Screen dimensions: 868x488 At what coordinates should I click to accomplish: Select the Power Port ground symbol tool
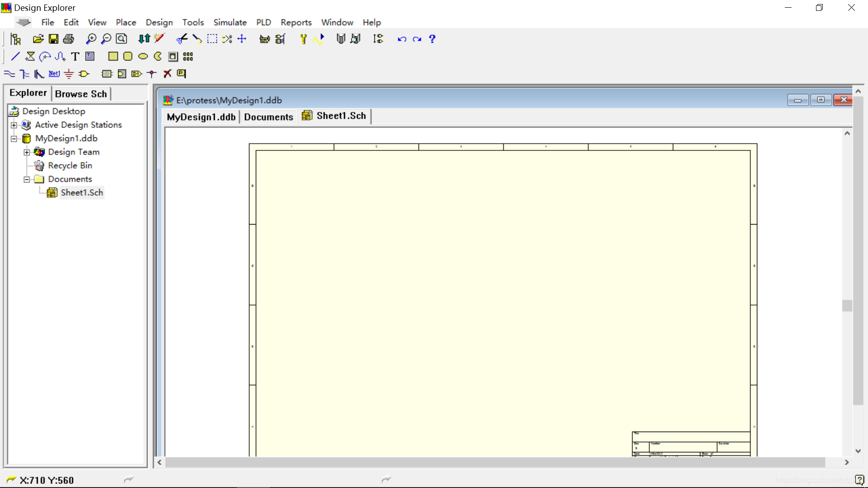[69, 74]
